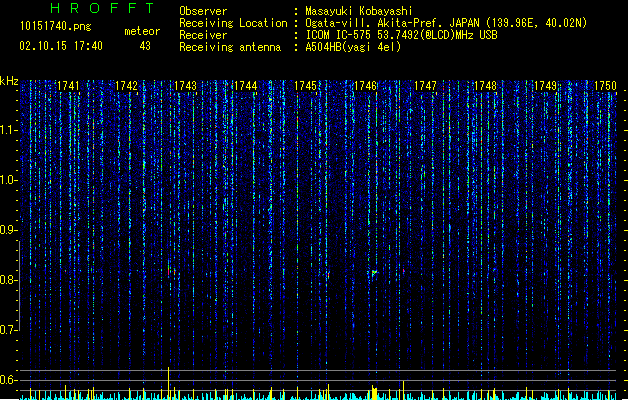Viewport: 629px width, 400px height.
Task: Click the 1746 time marker
Action: (x=366, y=86)
